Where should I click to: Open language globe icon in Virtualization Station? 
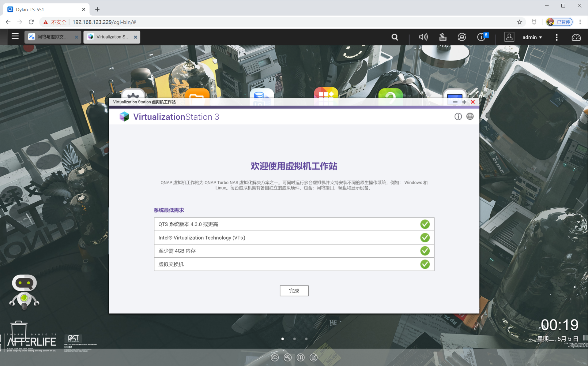coord(470,117)
